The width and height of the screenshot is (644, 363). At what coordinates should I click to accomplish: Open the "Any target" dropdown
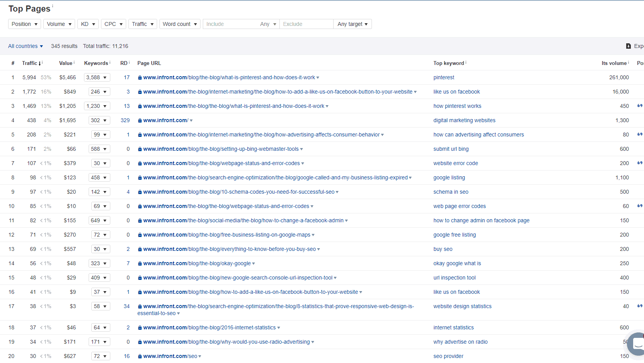point(352,24)
